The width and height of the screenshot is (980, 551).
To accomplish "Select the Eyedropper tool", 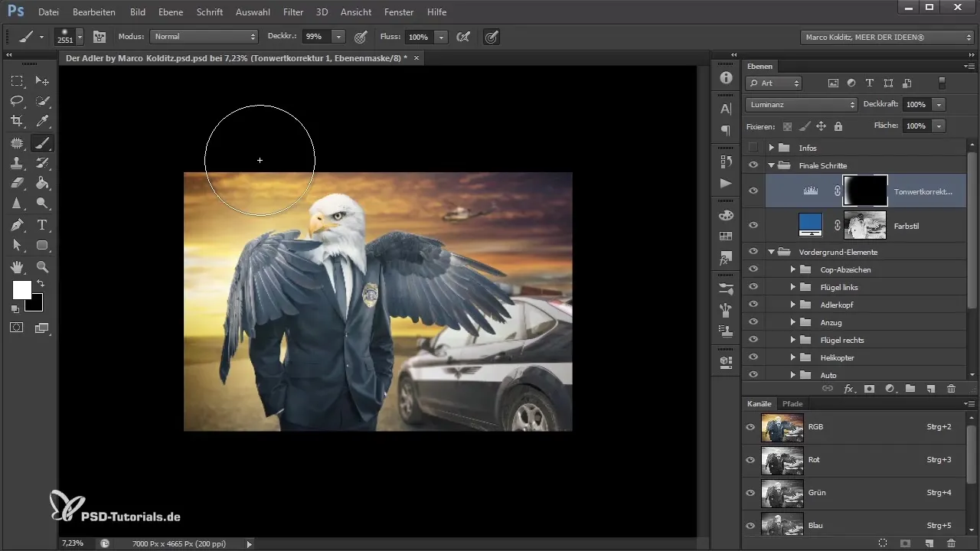I will [43, 121].
